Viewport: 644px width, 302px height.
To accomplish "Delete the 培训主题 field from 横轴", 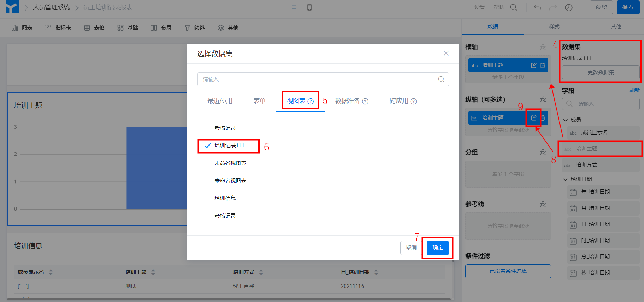I will point(543,65).
